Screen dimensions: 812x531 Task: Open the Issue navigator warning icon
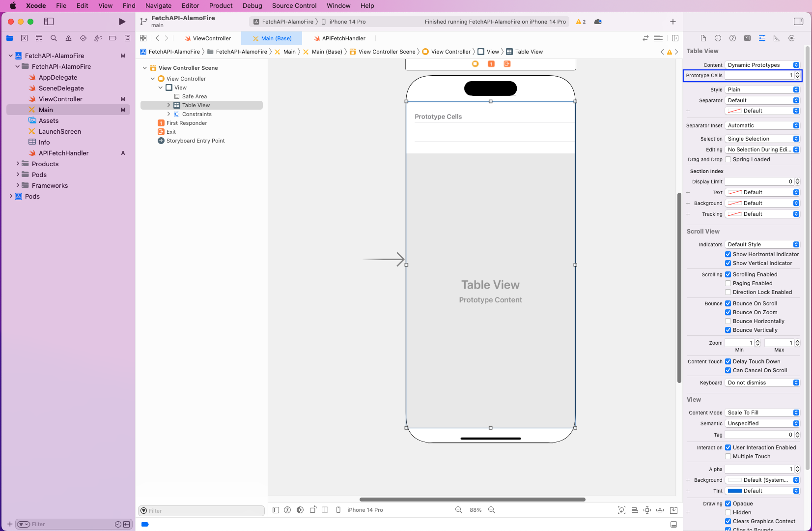click(x=69, y=38)
